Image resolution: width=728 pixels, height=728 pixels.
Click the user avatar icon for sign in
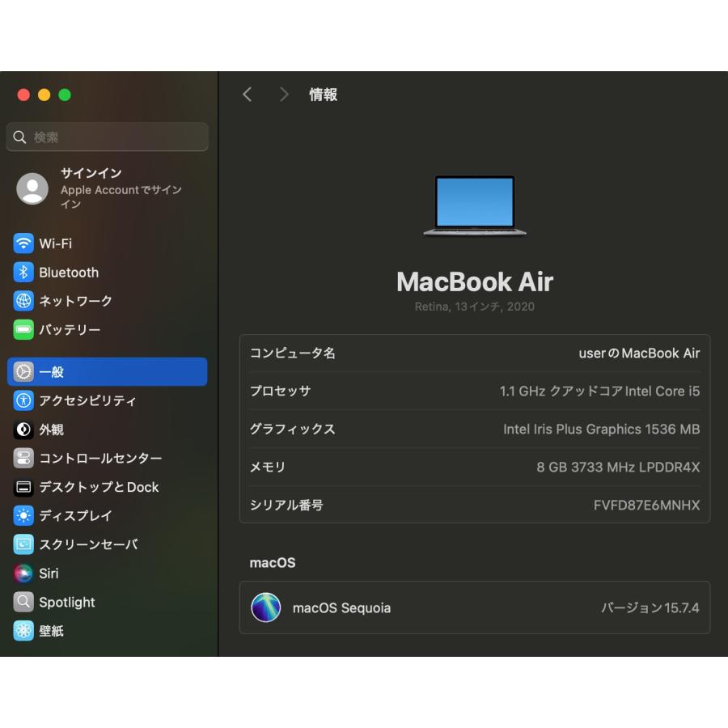click(32, 188)
